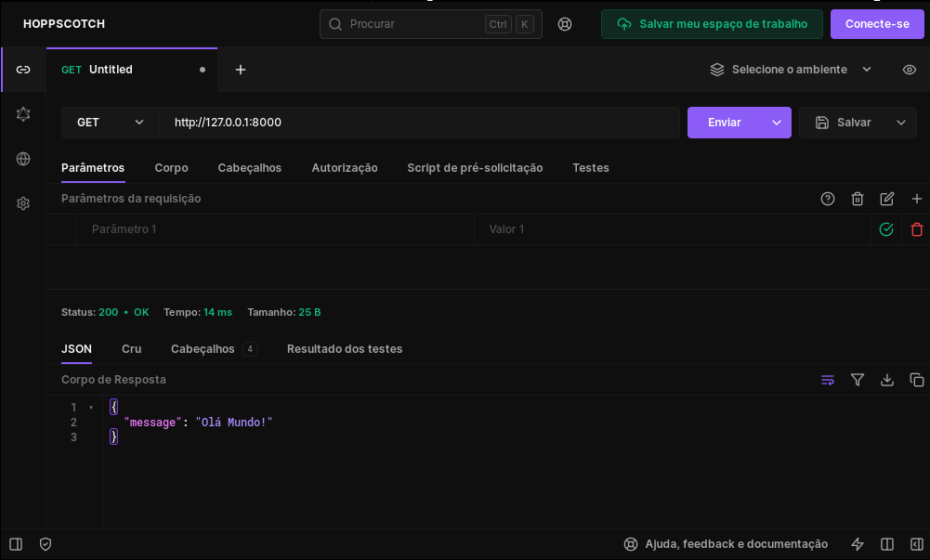Open the Settings gear in sidebar
930x560 pixels.
pos(23,203)
